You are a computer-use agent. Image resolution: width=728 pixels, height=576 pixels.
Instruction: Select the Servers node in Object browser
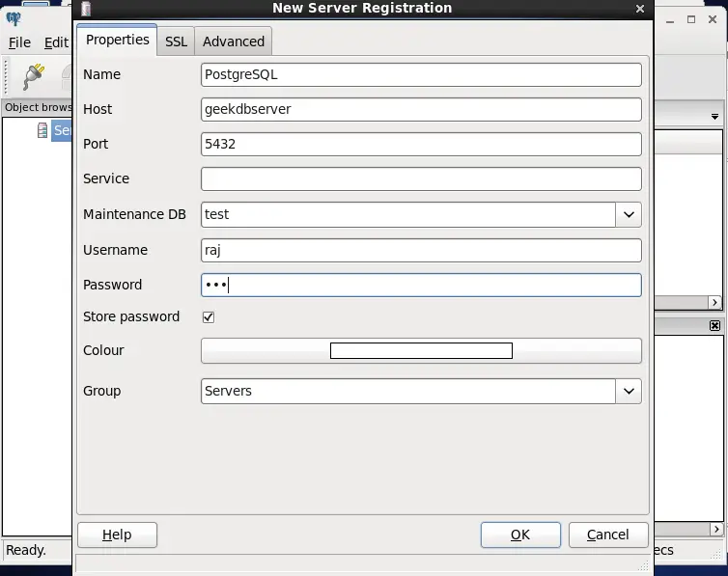click(x=62, y=130)
